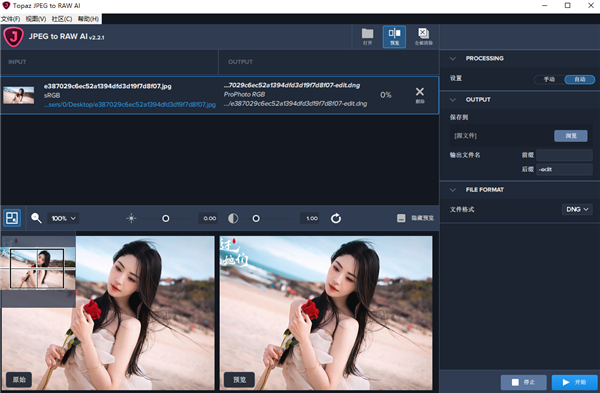
Task: Click the preview image label badge
Action: click(x=240, y=380)
